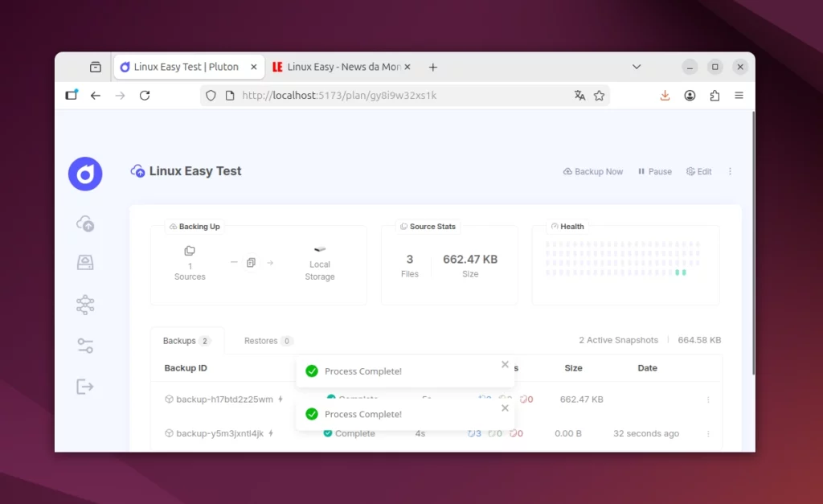Switch to Linux Easy News browser tab
This screenshot has width=823, height=504.
342,67
